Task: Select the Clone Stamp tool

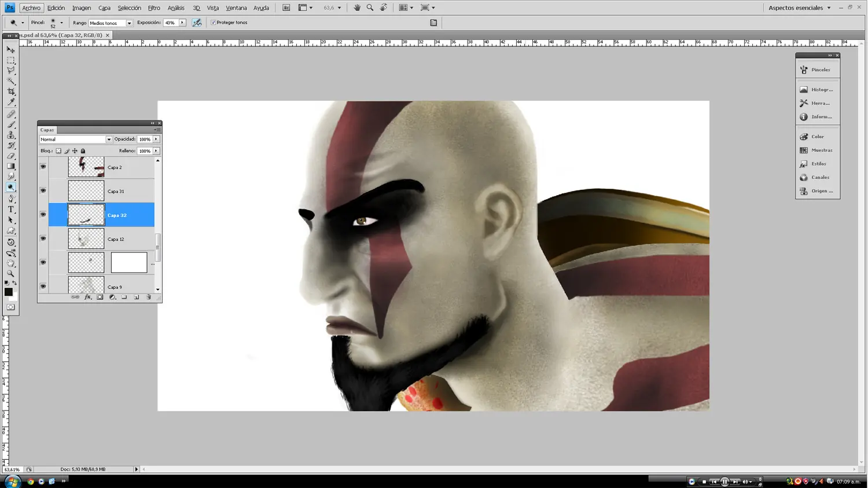Action: click(11, 135)
